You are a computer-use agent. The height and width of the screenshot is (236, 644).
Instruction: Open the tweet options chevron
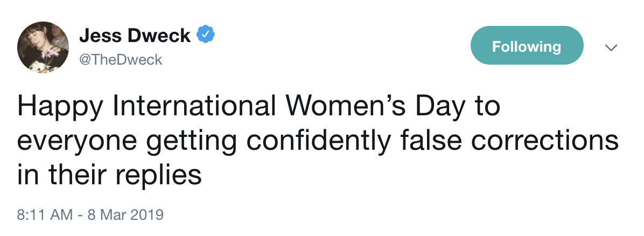coord(610,48)
